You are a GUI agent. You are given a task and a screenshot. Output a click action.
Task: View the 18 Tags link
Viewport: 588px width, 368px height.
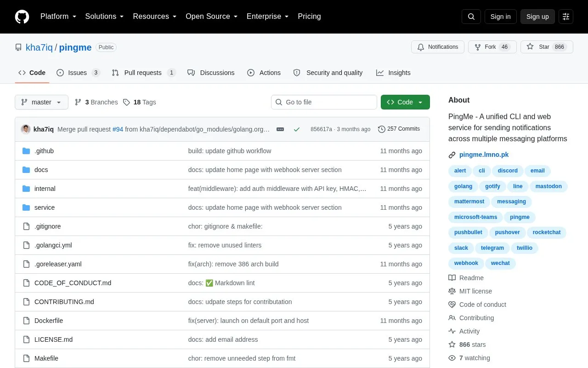coord(140,102)
